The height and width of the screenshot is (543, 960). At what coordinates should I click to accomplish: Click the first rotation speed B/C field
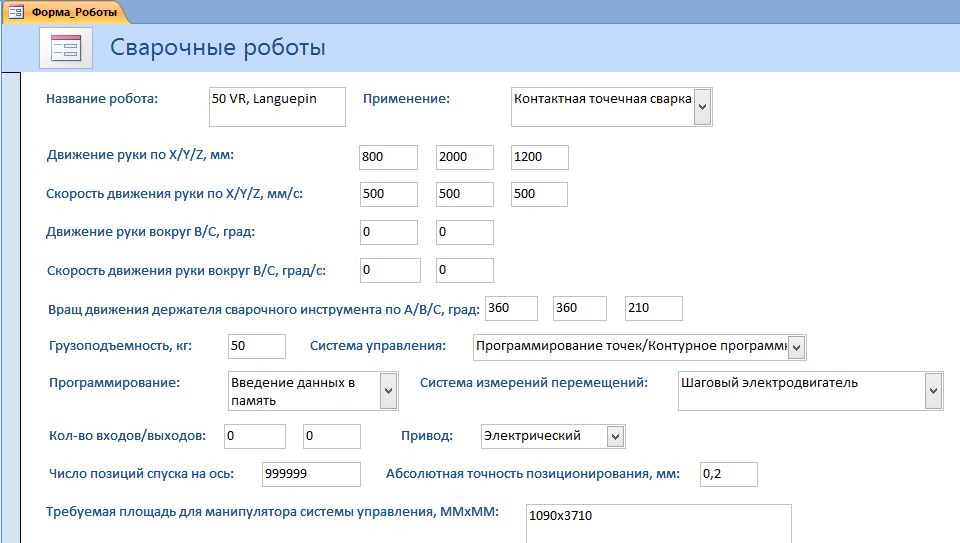pyautogui.click(x=390, y=270)
